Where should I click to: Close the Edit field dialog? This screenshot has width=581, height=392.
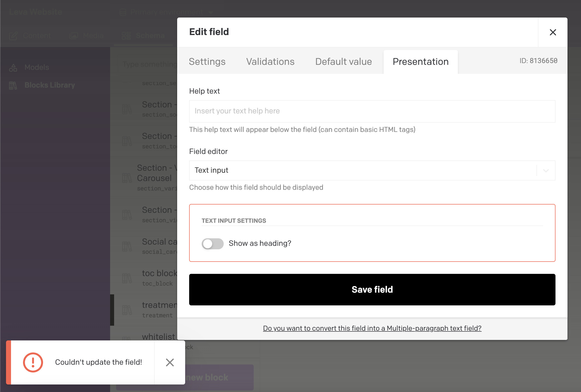pos(553,32)
